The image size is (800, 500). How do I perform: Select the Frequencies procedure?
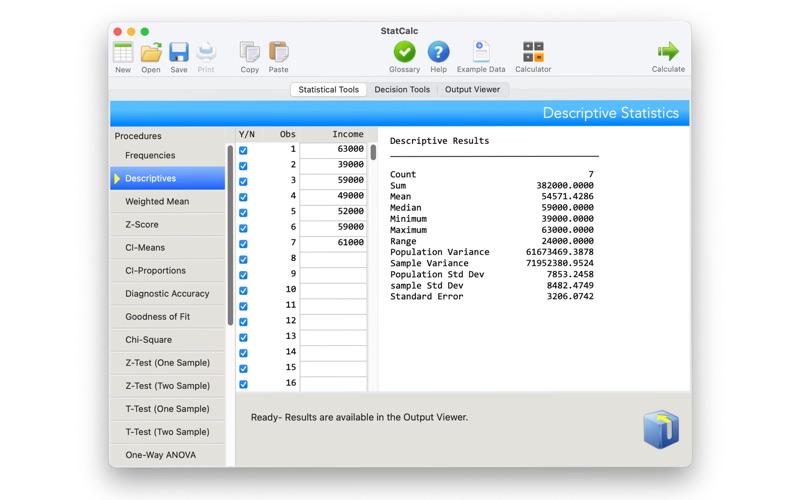(167, 155)
